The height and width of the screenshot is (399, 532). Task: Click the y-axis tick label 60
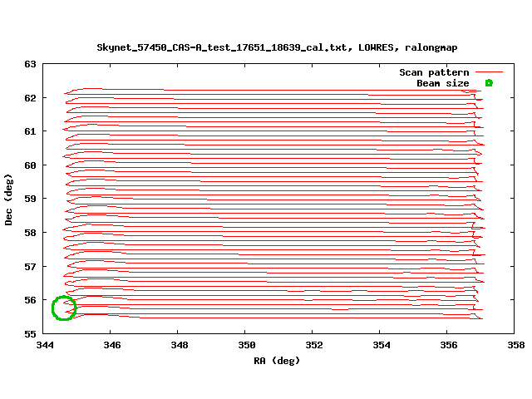coord(30,165)
